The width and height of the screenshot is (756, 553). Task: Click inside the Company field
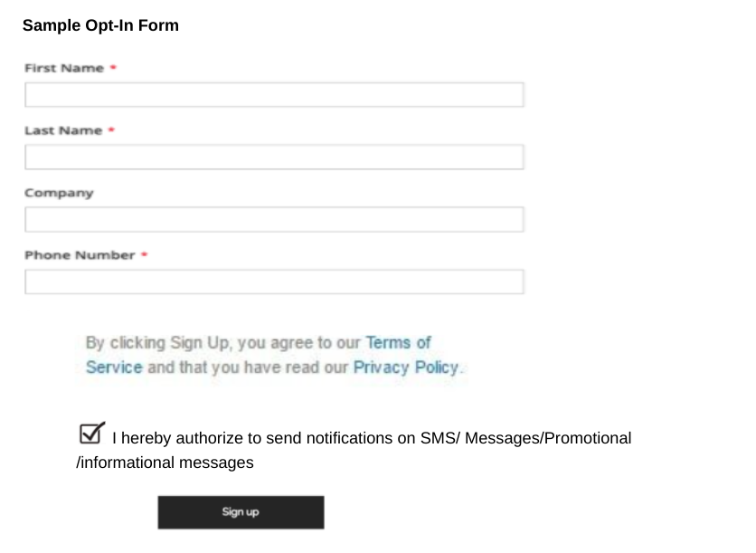coord(274,219)
